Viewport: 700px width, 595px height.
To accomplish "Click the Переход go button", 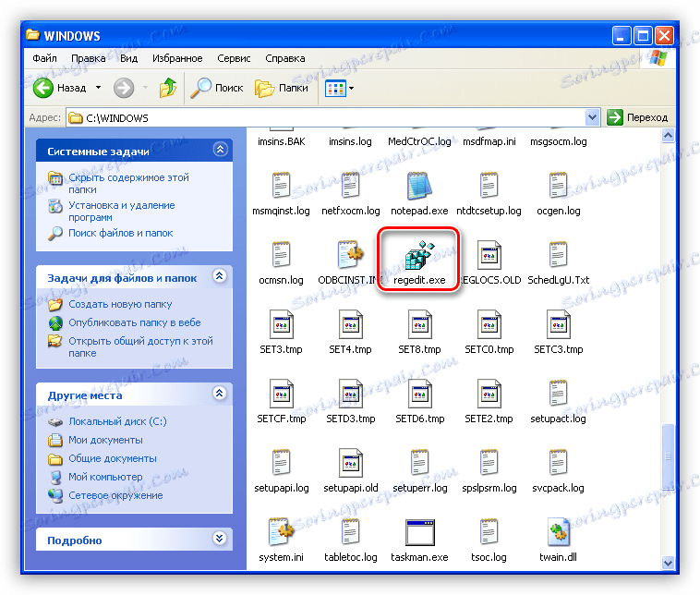I will click(638, 117).
